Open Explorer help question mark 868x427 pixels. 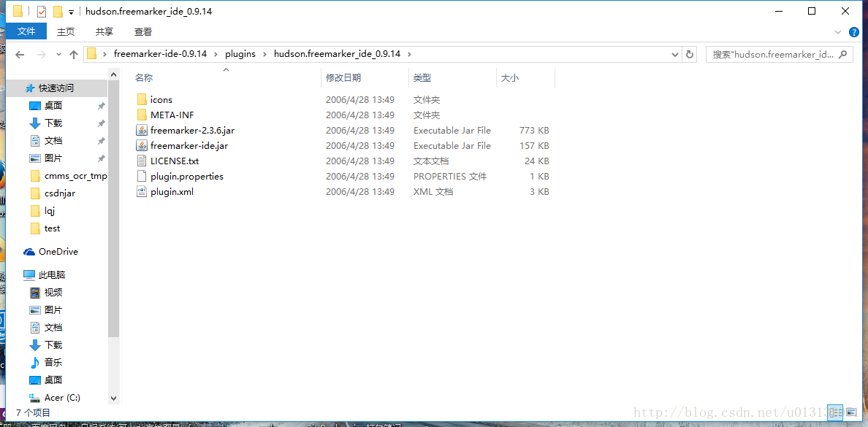854,32
